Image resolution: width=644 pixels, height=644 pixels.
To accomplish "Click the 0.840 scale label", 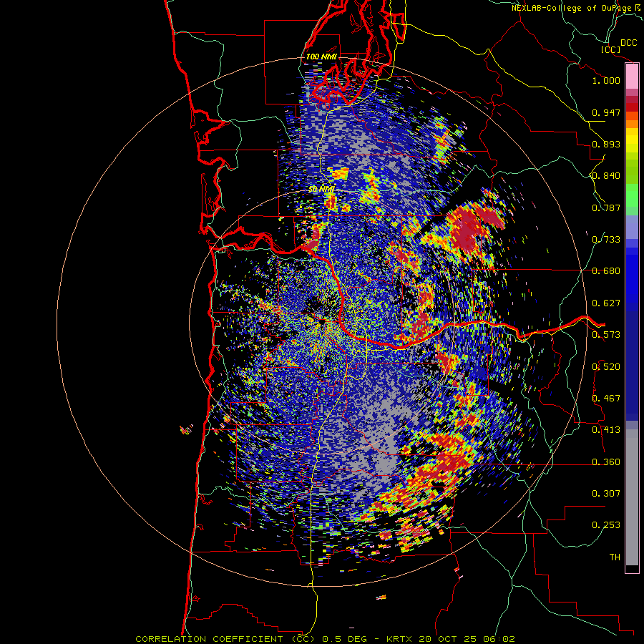I will tap(606, 176).
